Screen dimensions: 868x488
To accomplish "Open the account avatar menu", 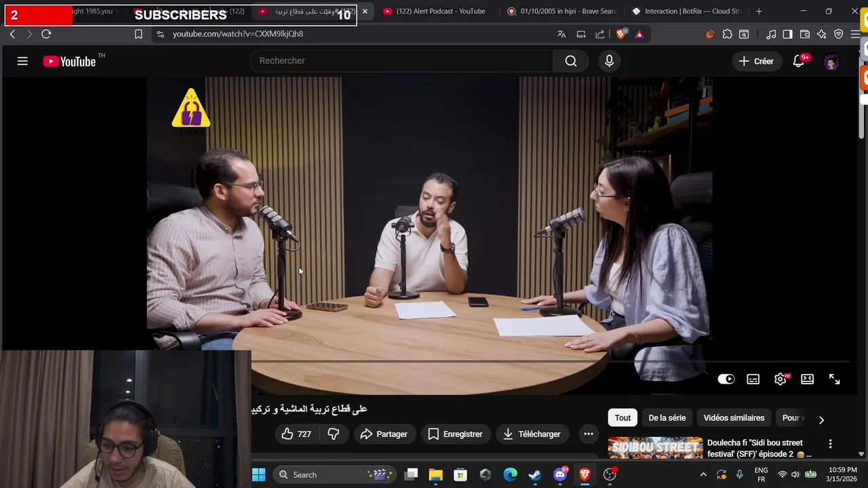I will coord(831,61).
